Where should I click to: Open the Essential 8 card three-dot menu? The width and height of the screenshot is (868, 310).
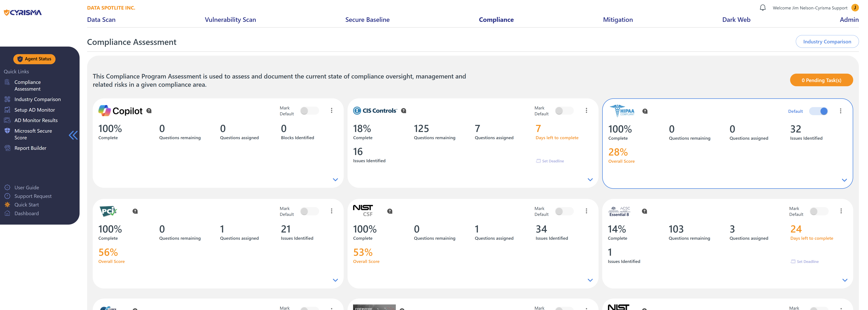coord(841,211)
